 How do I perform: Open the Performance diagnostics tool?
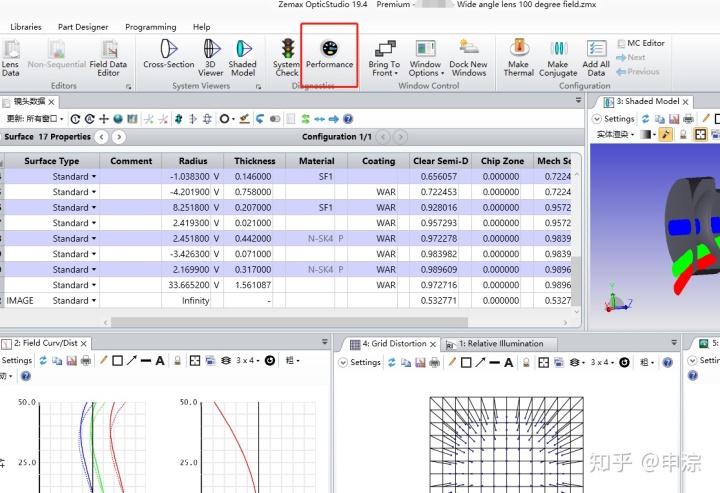pos(329,54)
